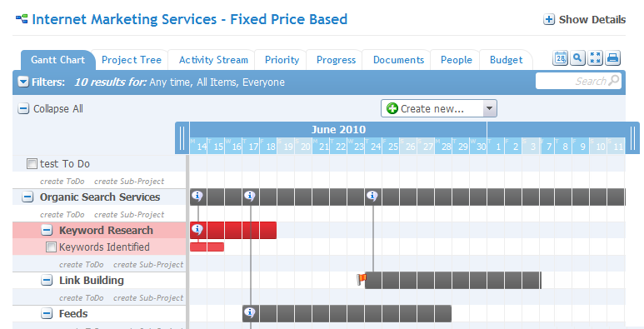Switch to the Project Tree tab
This screenshot has height=329, width=644.
click(x=132, y=60)
